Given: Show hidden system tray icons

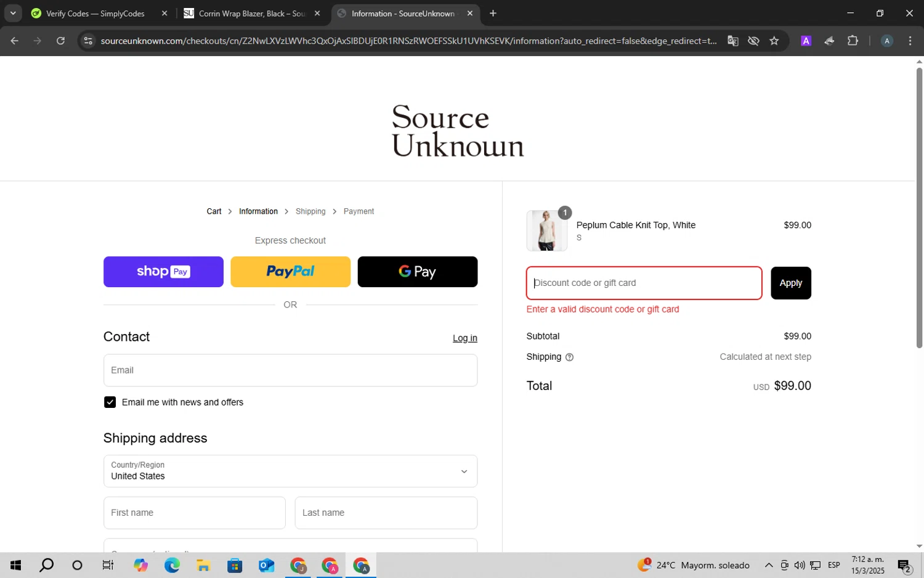Looking at the screenshot, I should [769, 565].
